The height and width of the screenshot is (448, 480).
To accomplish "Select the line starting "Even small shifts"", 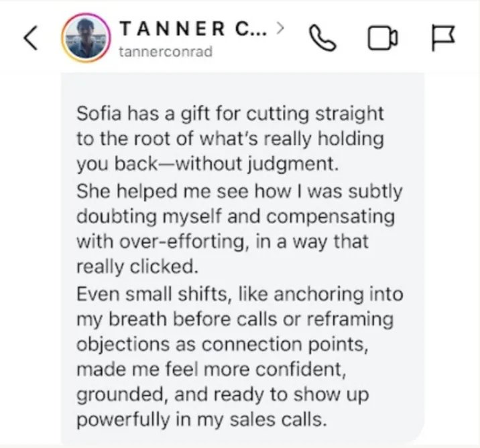I will (240, 294).
